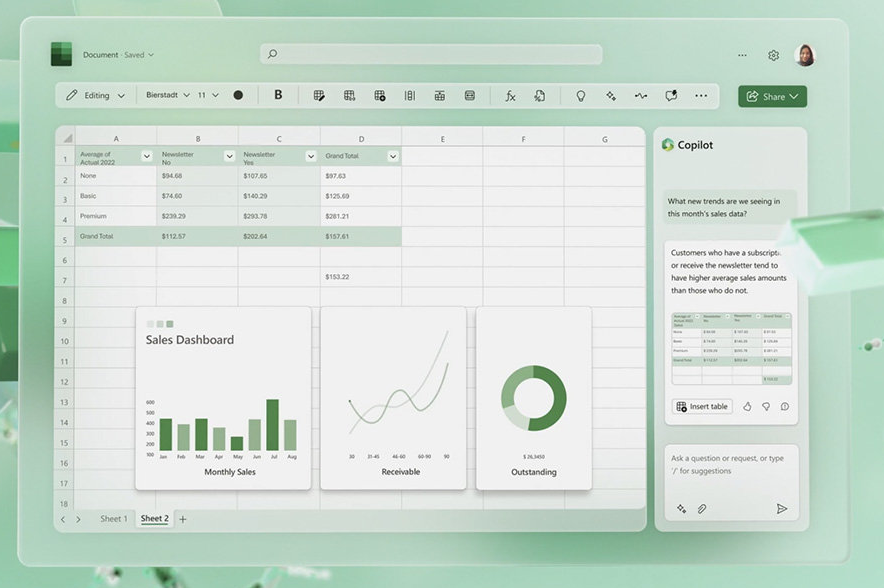Click the Excel app logo
This screenshot has height=588, width=884.
click(x=61, y=54)
